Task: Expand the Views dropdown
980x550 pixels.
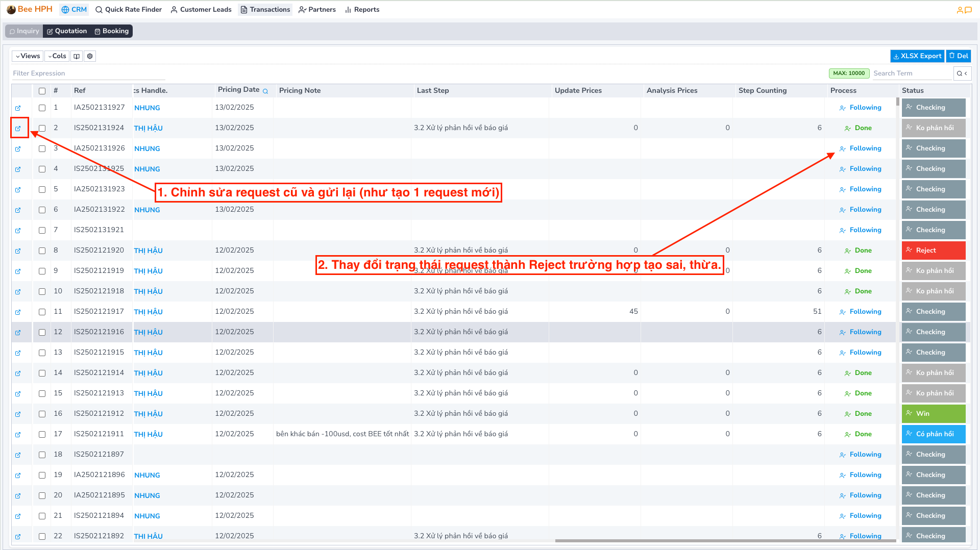Action: point(28,56)
